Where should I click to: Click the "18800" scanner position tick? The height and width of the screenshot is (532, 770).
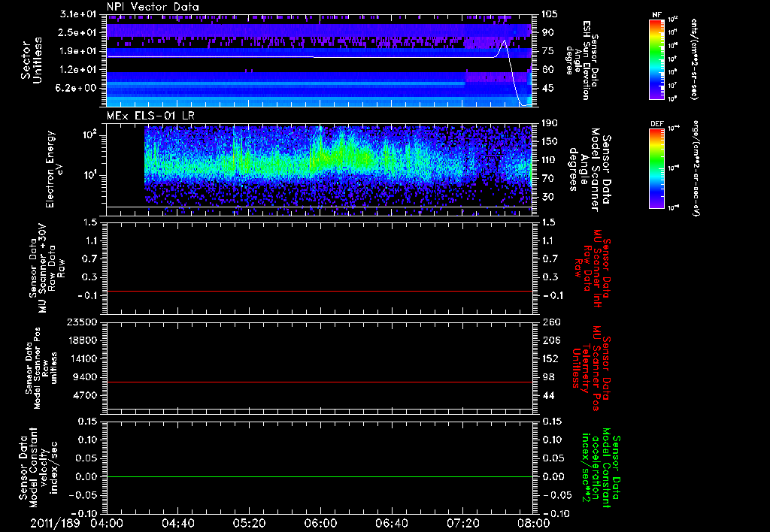click(x=81, y=340)
